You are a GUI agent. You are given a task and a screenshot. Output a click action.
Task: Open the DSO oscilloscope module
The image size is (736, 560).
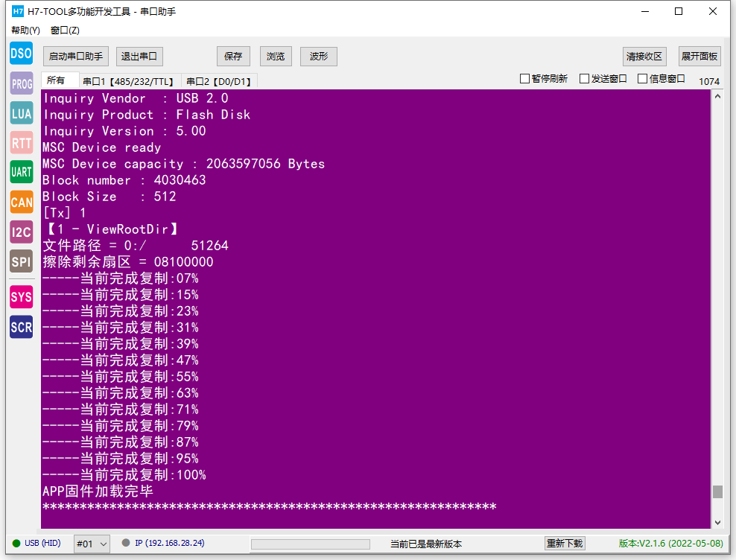(x=22, y=54)
